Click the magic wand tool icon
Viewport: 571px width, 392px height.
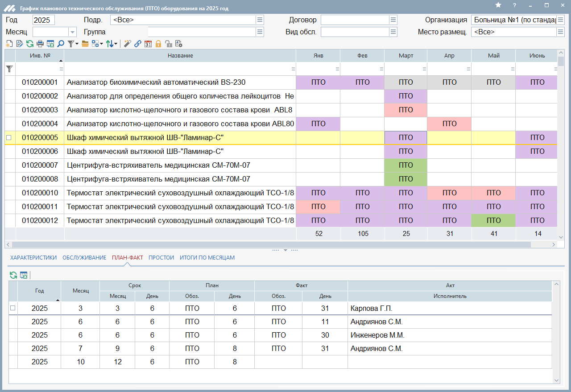point(128,44)
